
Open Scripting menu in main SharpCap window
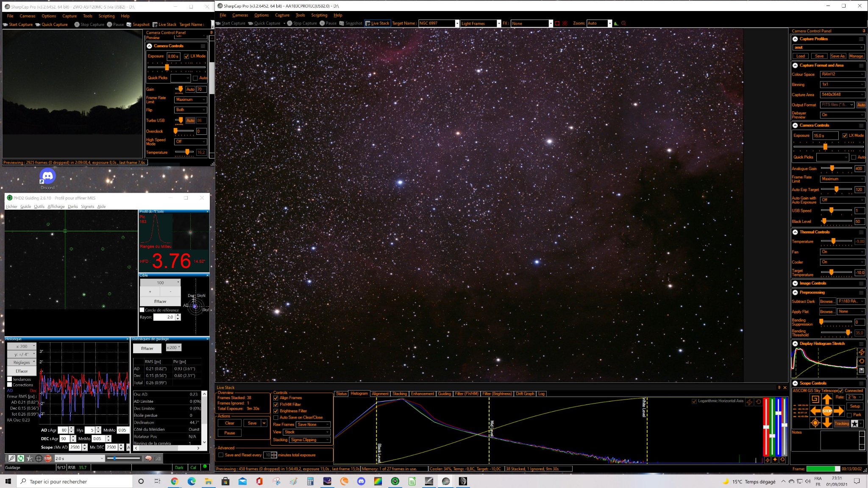click(319, 15)
